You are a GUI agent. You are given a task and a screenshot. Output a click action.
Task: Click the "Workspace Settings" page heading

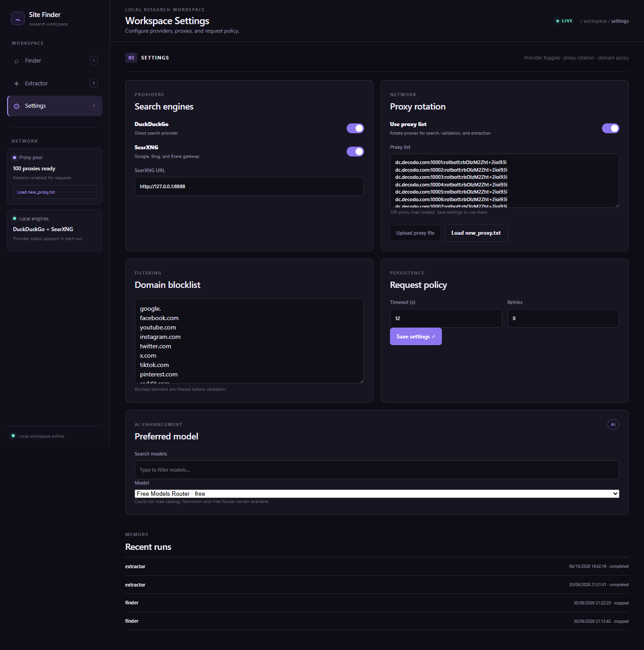167,21
